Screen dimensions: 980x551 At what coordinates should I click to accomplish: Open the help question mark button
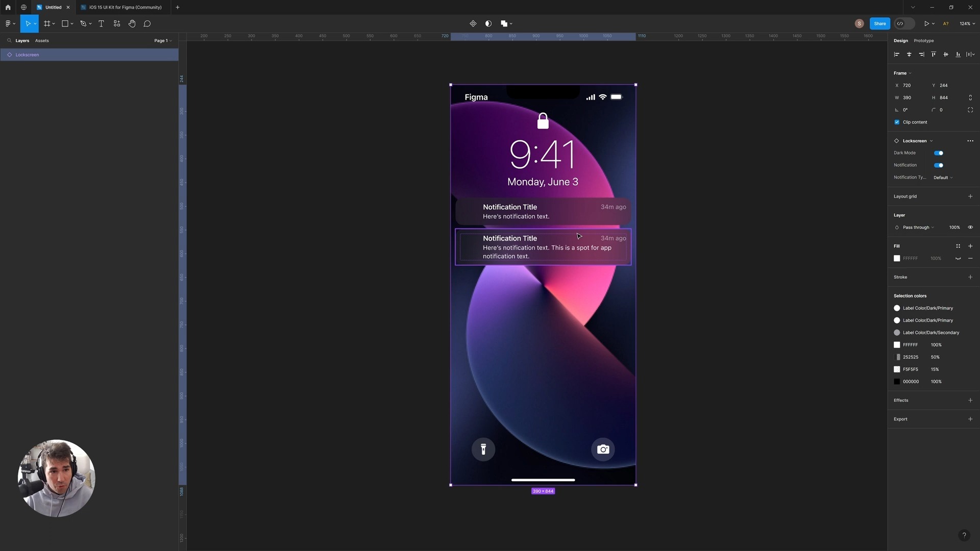(x=964, y=535)
